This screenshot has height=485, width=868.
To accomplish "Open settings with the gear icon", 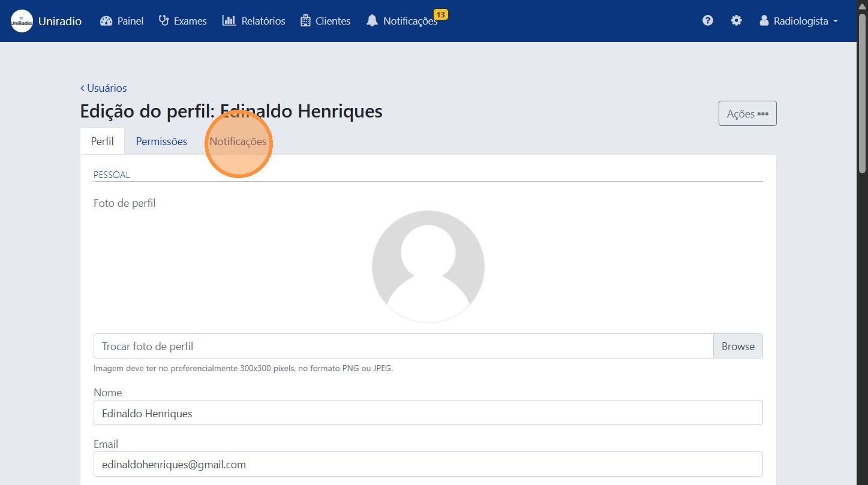I will [736, 20].
